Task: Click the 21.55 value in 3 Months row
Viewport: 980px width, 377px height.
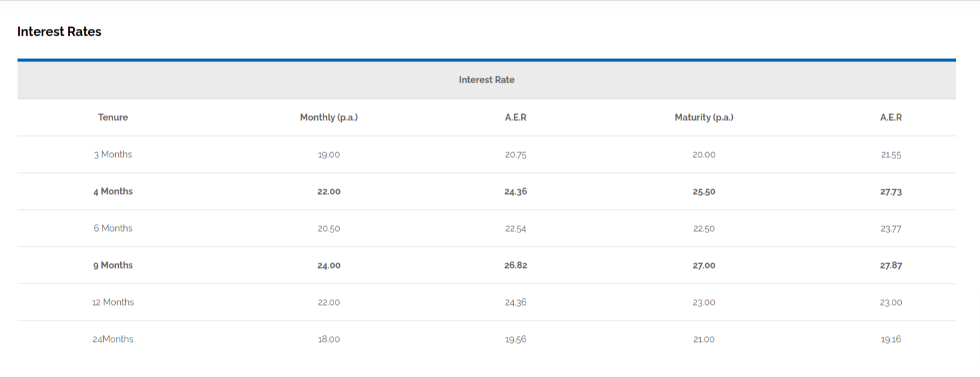Action: (891, 155)
